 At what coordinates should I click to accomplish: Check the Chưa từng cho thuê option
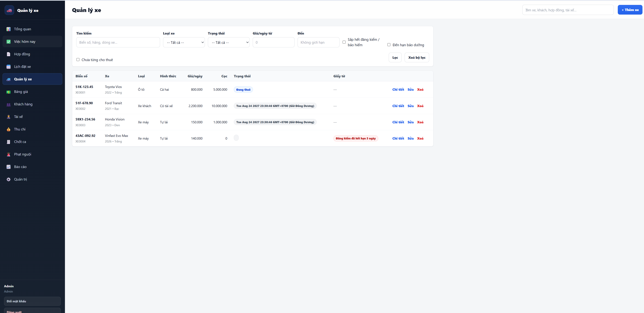78,60
